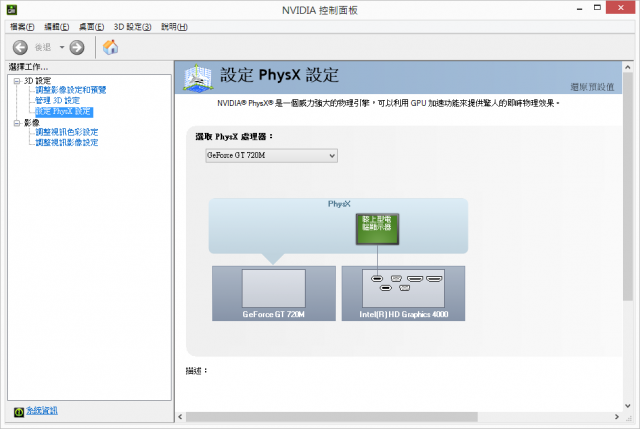This screenshot has width=640, height=429.
Task: Click the horizontal scrollbar thumb
Action: [x=332, y=417]
